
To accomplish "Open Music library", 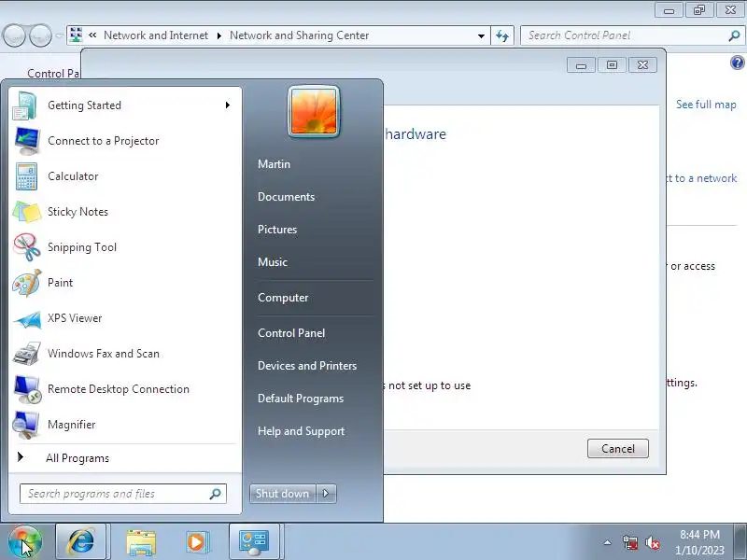I will tap(273, 262).
